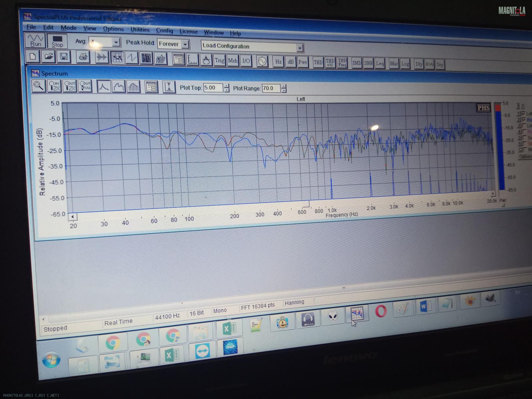
Task: Expand the Load Configuration dropdown
Action: pyautogui.click(x=300, y=48)
